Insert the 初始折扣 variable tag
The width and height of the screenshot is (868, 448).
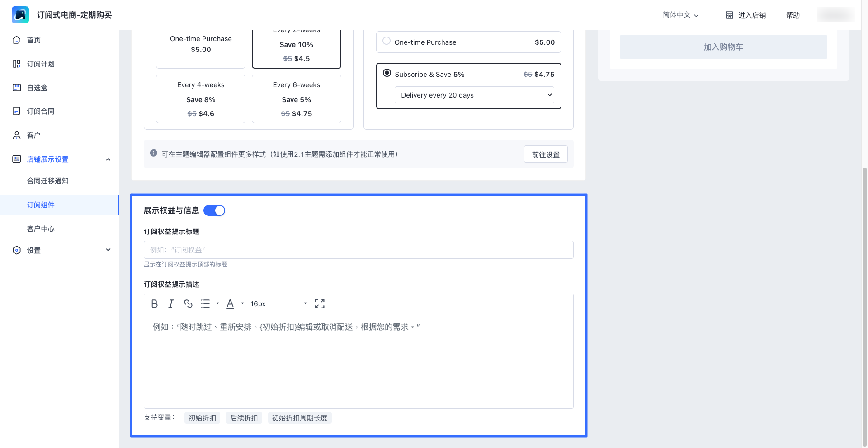coord(202,418)
